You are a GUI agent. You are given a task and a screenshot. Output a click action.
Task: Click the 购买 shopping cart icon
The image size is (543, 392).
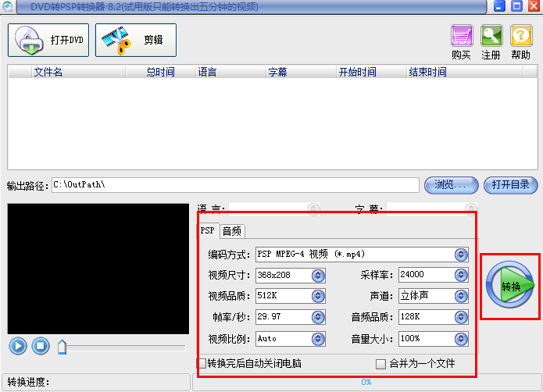coord(462,35)
